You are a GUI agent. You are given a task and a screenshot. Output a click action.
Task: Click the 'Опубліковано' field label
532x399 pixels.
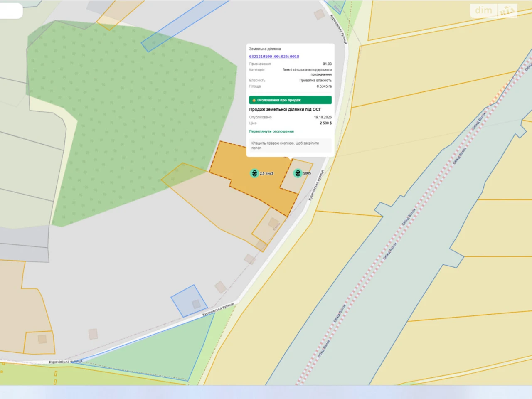tap(260, 117)
